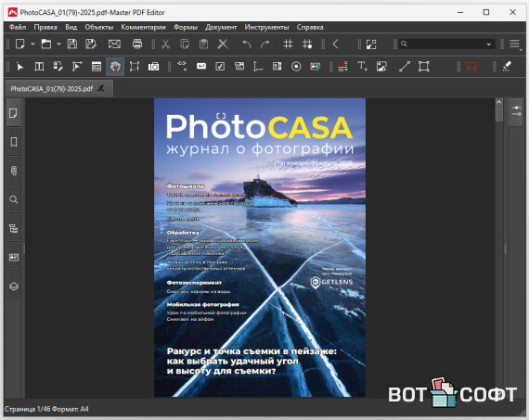
Task: Open the Layers panel in sidebar
Action: [x=14, y=286]
